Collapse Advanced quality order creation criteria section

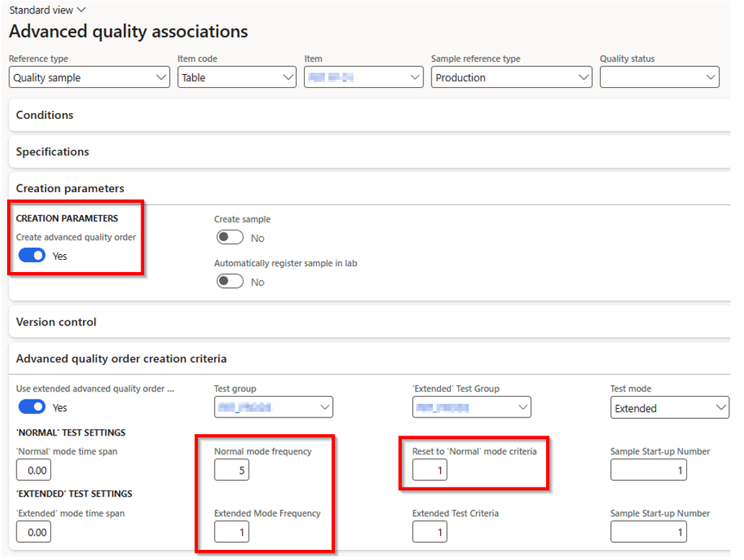[121, 358]
